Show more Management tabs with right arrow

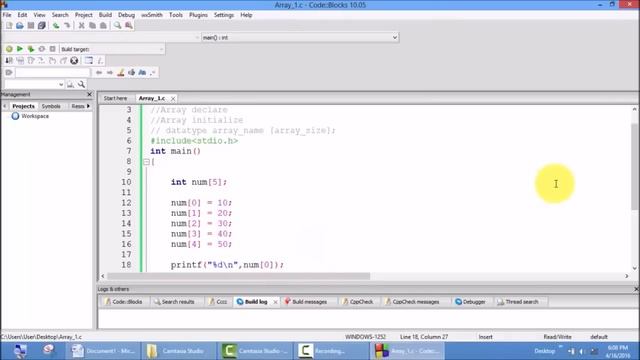pos(88,106)
